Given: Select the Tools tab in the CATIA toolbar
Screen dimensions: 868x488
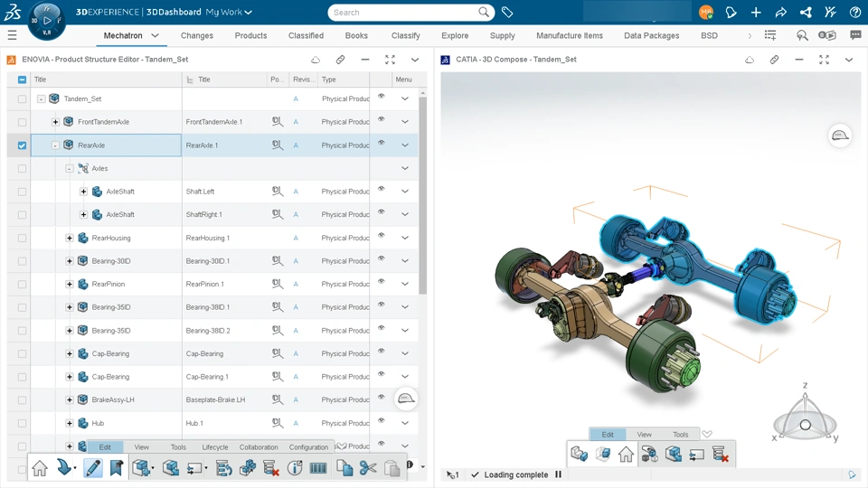Looking at the screenshot, I should pyautogui.click(x=680, y=435).
